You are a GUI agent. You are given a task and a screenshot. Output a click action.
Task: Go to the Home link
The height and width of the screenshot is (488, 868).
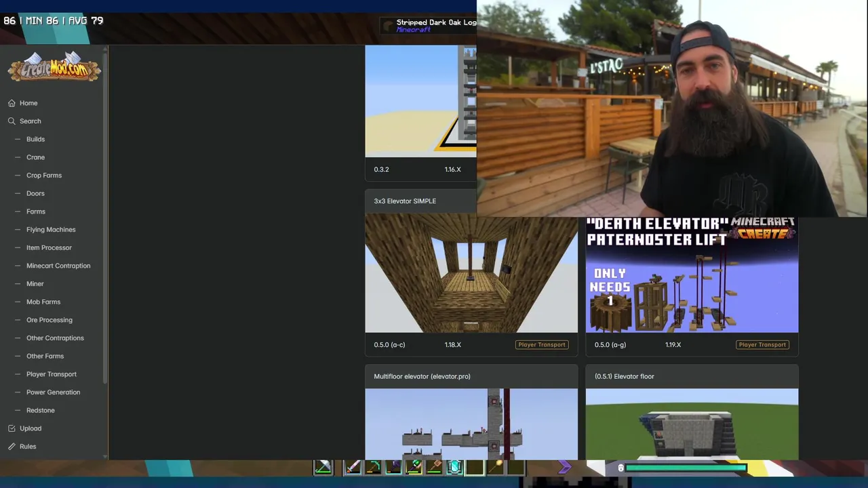(x=28, y=103)
